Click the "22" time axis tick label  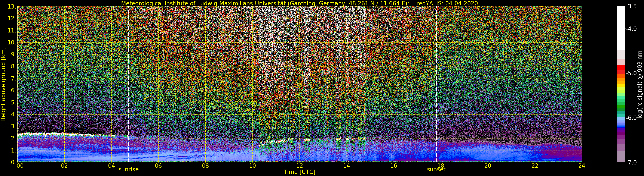(535, 166)
